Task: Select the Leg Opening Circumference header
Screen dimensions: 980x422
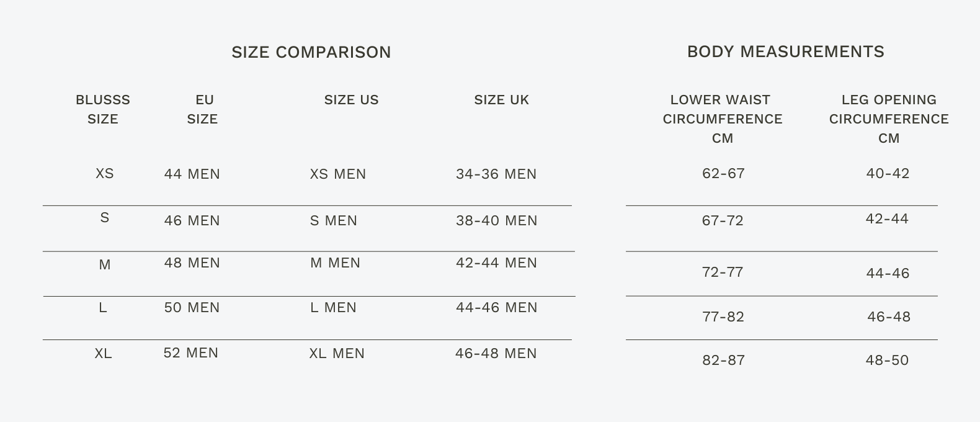Action: (888, 119)
